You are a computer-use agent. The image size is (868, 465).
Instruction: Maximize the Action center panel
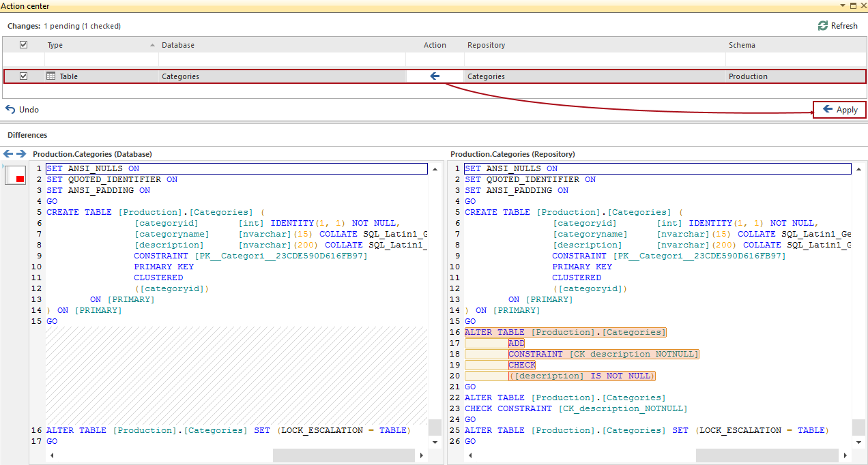852,5
